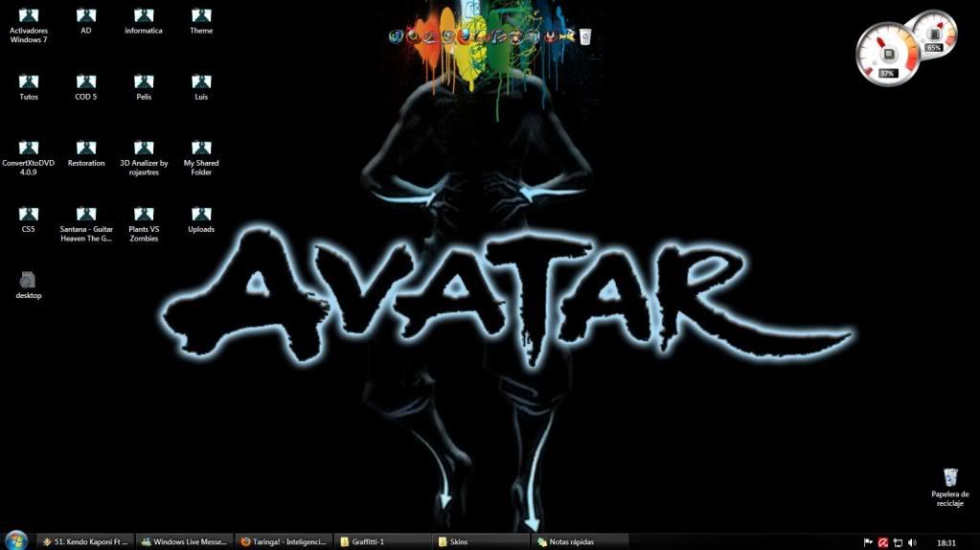Click the Avira antivirus tray icon
This screenshot has height=550, width=980.
(883, 542)
